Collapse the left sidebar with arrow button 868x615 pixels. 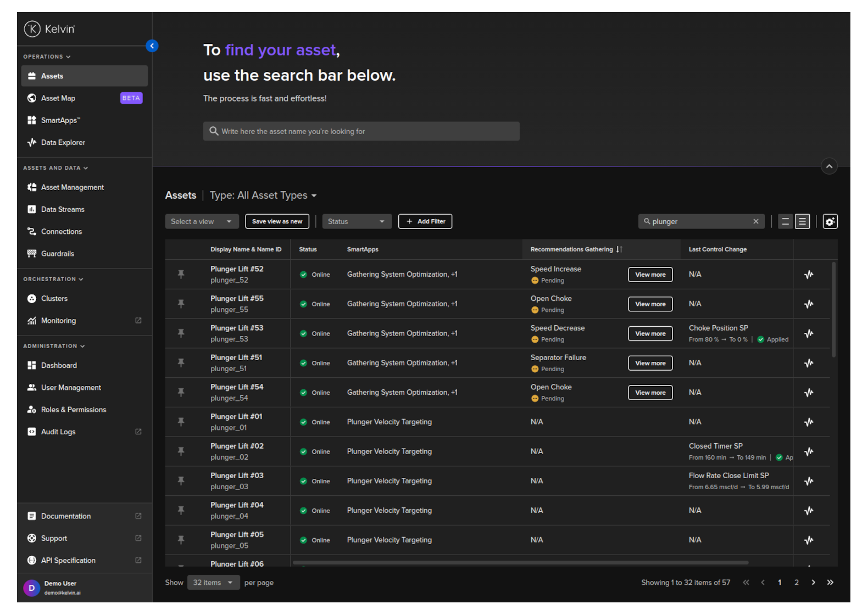[x=152, y=46]
